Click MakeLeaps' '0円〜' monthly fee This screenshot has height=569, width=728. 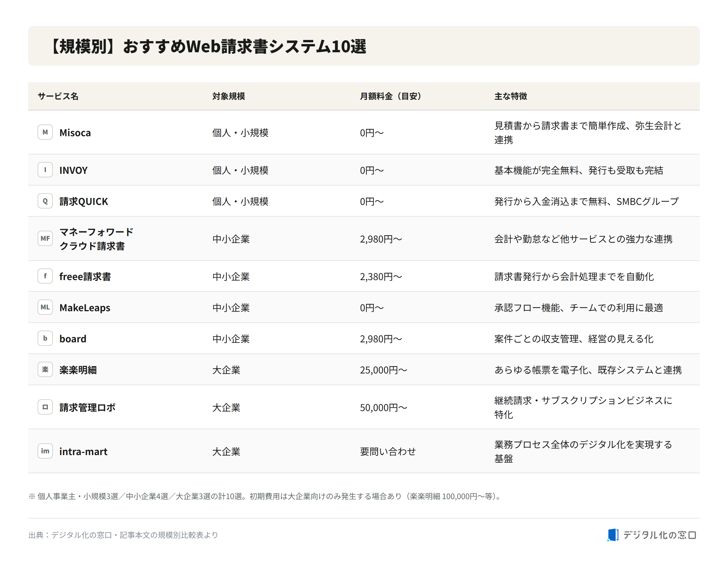(372, 308)
